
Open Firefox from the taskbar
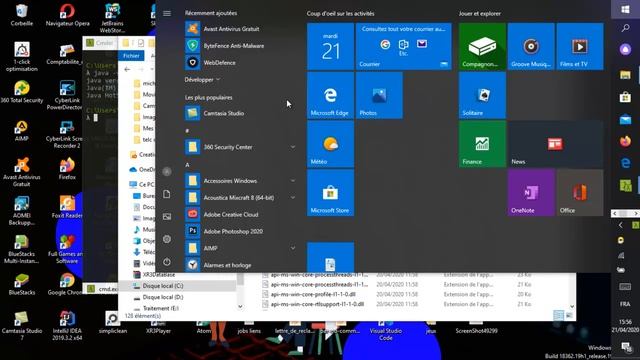tap(625, 141)
